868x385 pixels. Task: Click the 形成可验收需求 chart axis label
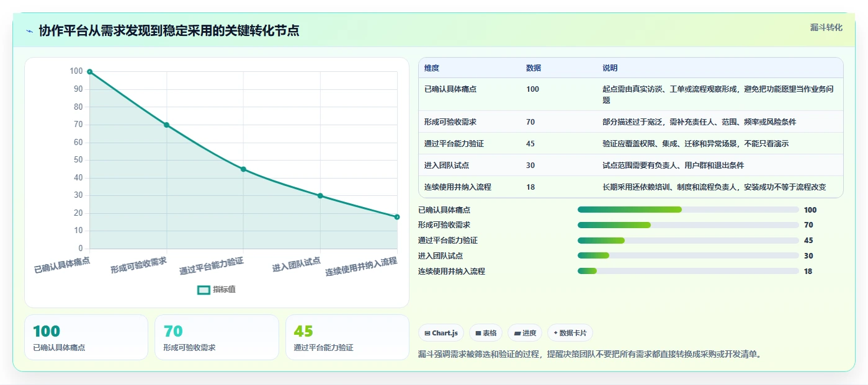point(139,265)
